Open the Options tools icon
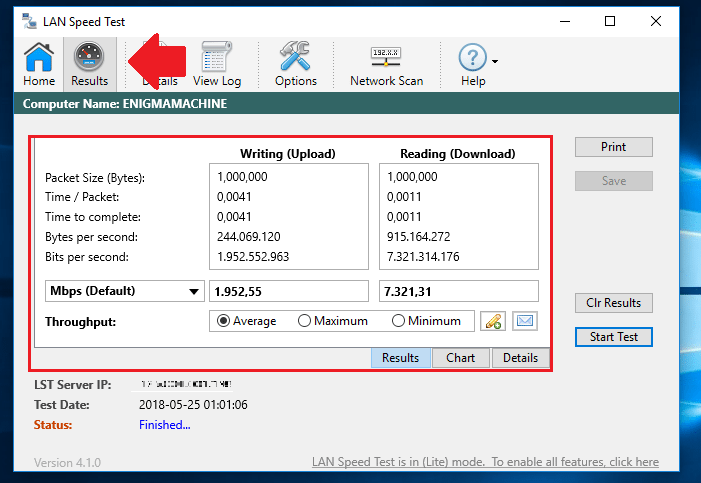 (296, 64)
